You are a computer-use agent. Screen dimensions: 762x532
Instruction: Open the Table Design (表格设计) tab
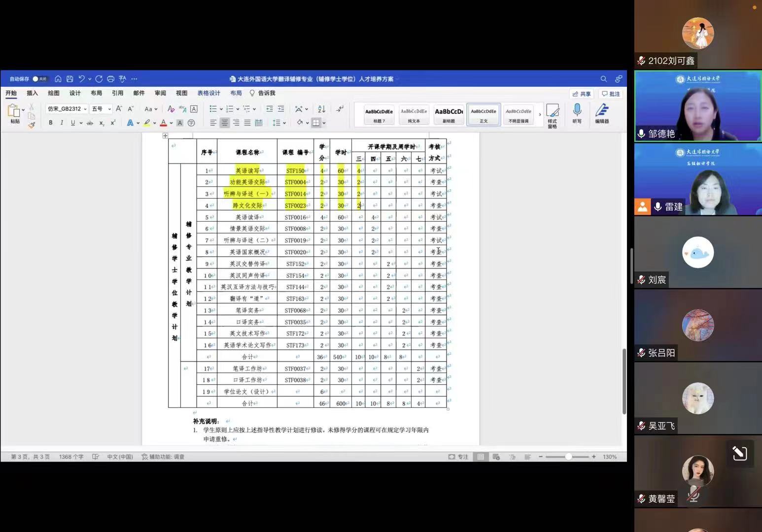208,93
